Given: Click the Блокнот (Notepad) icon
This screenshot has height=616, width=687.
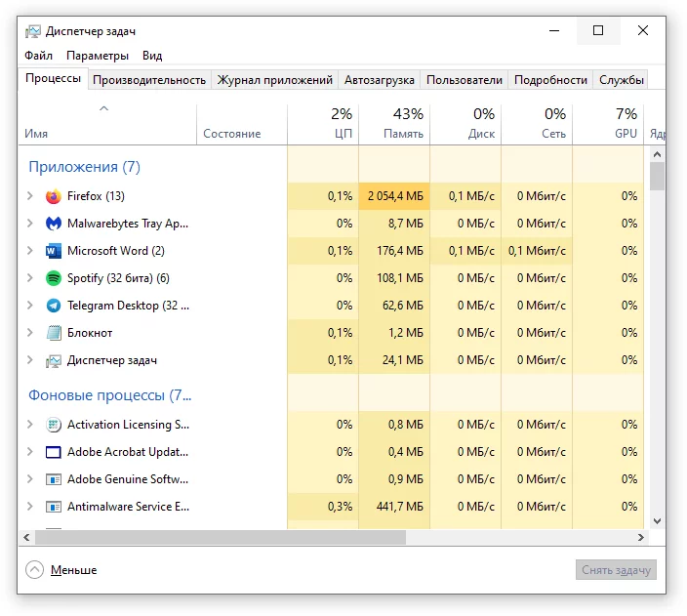Looking at the screenshot, I should click(54, 333).
